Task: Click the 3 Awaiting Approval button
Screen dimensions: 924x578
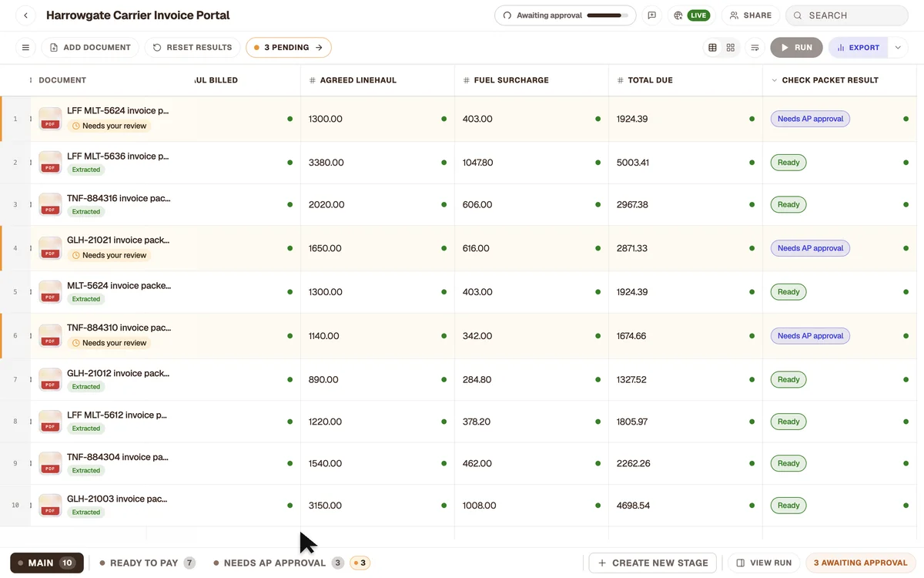Action: tap(860, 563)
